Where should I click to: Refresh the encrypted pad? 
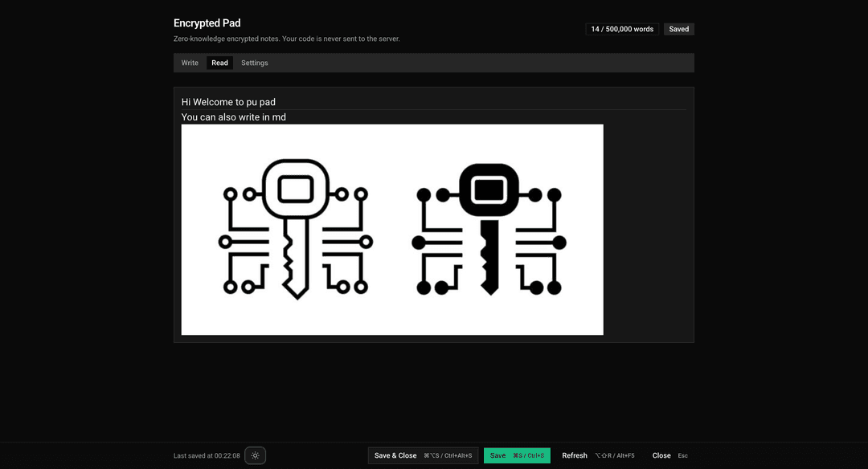tap(575, 455)
